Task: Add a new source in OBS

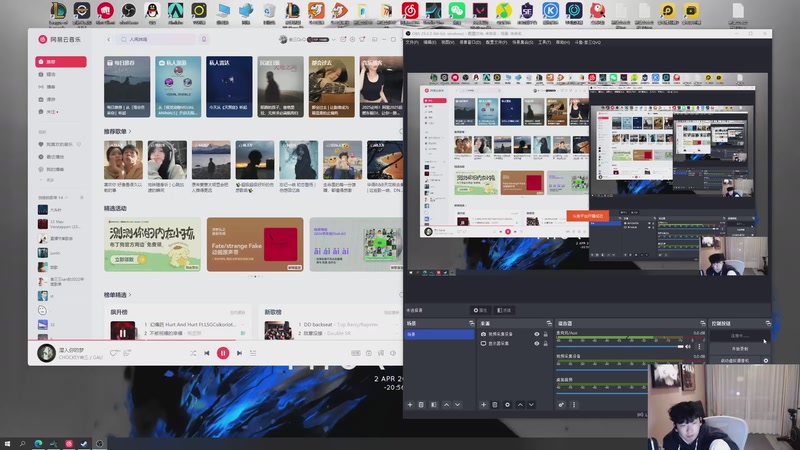Action: coord(484,405)
